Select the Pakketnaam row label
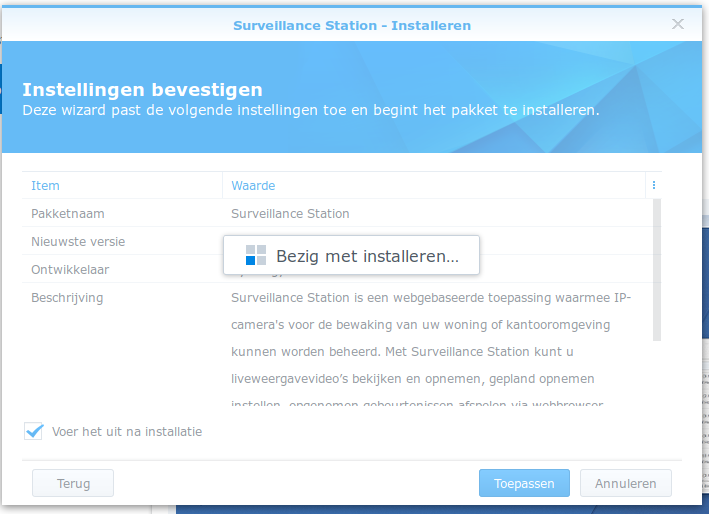This screenshot has height=514, width=709. 68,213
